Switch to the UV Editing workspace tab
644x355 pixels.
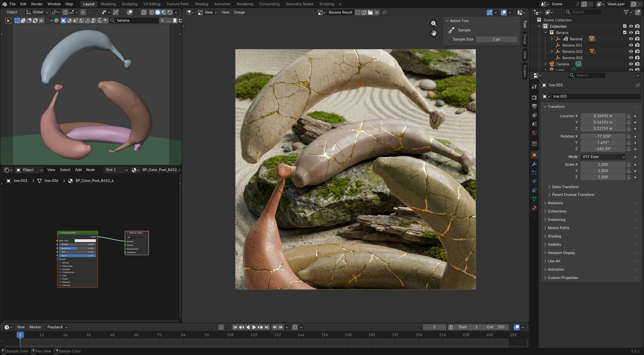click(x=152, y=4)
